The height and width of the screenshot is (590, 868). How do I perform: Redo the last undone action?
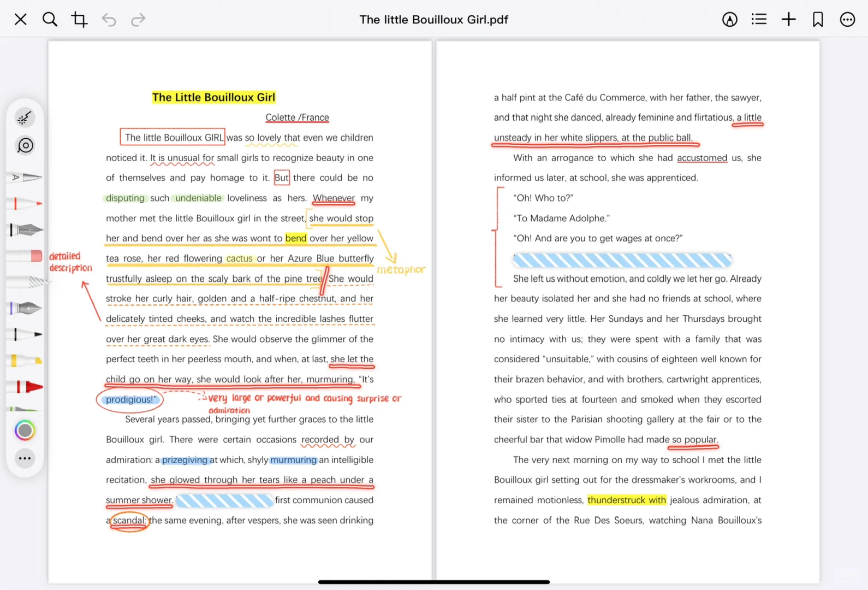139,20
